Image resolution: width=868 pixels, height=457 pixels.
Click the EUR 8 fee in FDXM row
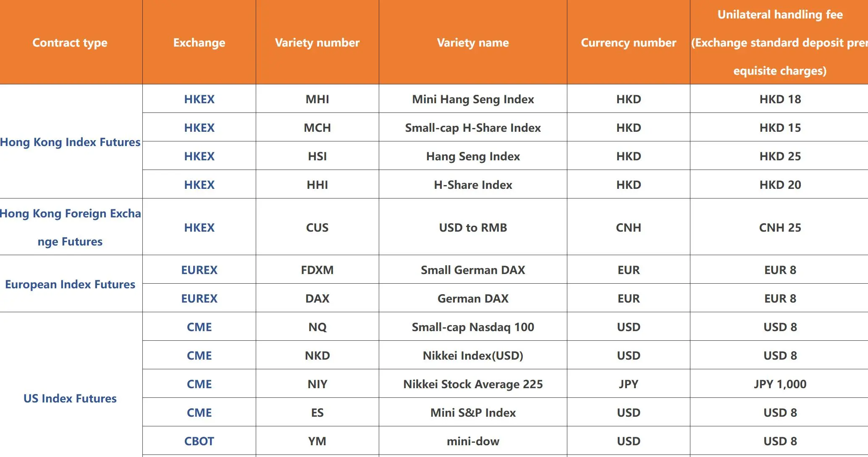pyautogui.click(x=780, y=270)
